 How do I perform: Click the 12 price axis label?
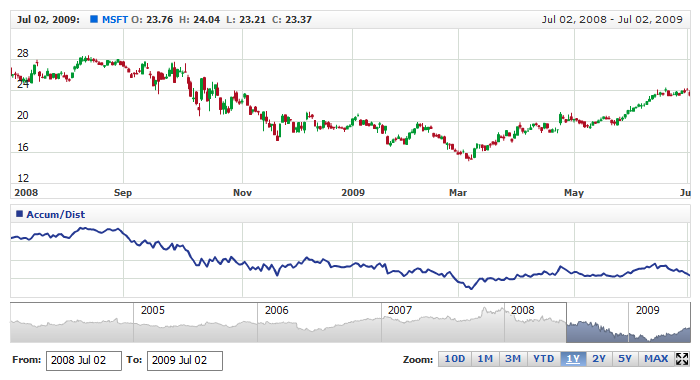[23, 178]
